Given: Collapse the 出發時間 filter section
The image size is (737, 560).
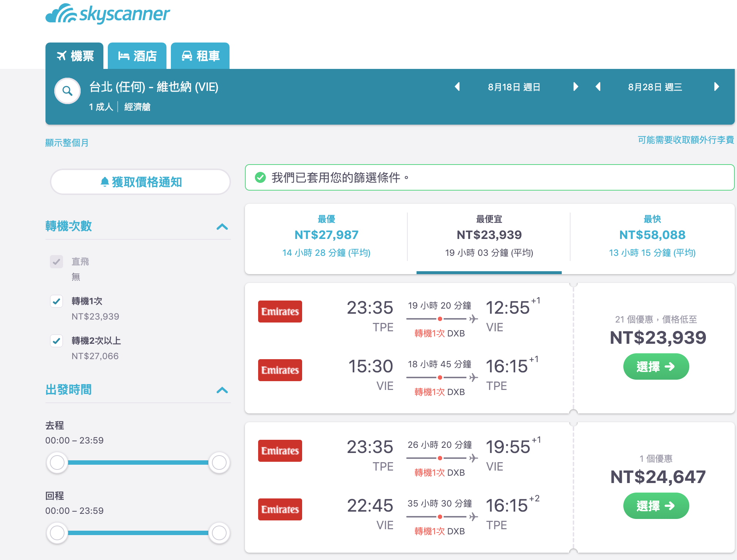Looking at the screenshot, I should [x=221, y=390].
